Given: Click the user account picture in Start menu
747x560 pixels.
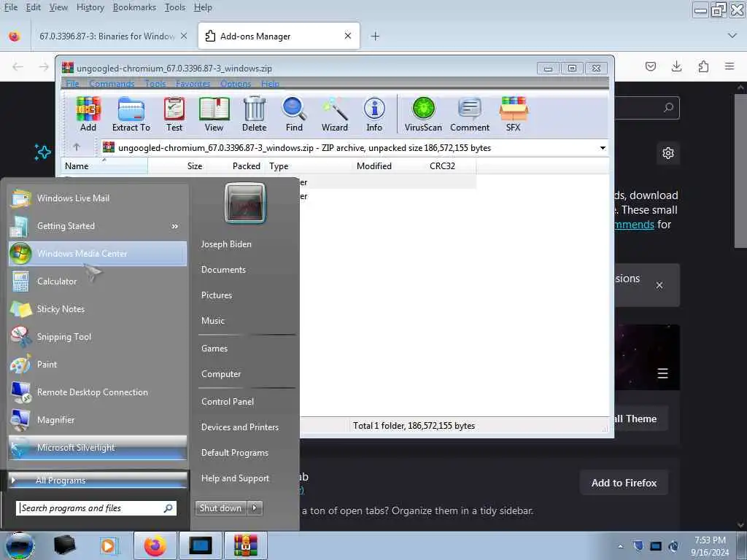Looking at the screenshot, I should pyautogui.click(x=245, y=203).
